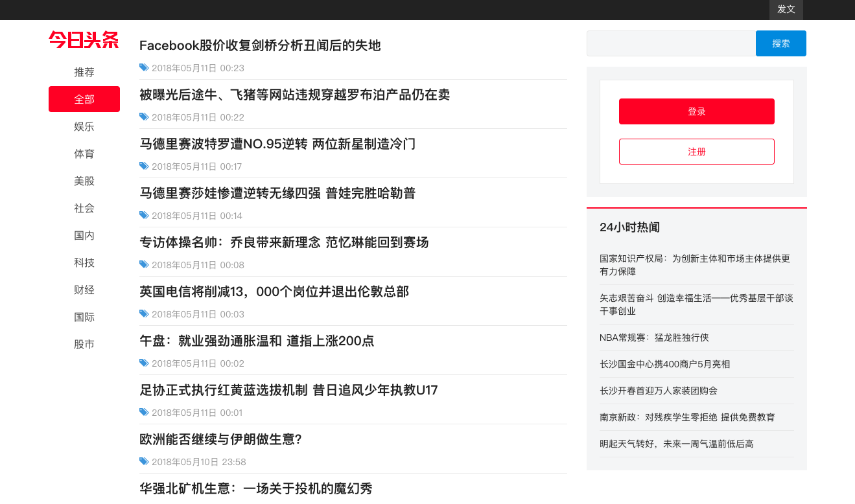Screen dimensions: 855x504
Task: Click the 注册 button
Action: (x=697, y=152)
